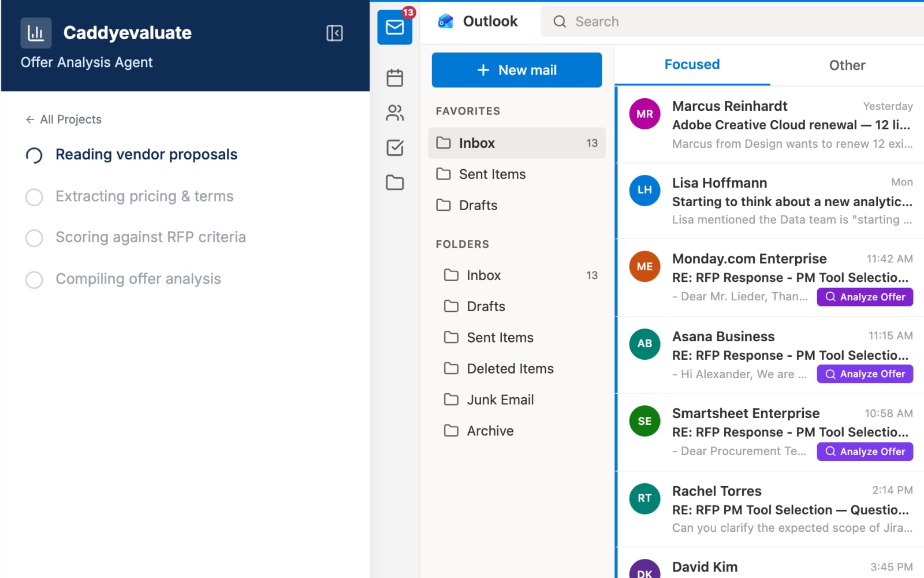924x578 pixels.
Task: Click the Offer Analysis Agent subtitle
Action: tap(87, 62)
